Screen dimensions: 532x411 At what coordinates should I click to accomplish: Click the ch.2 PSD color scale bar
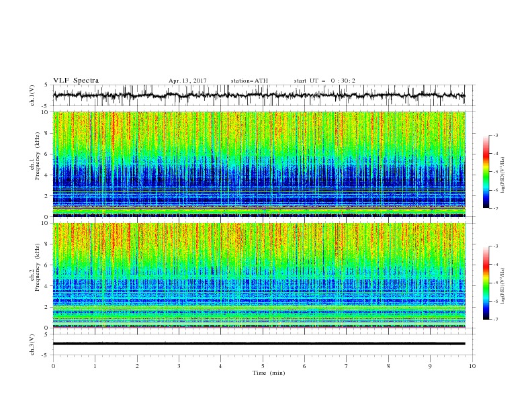(x=486, y=283)
